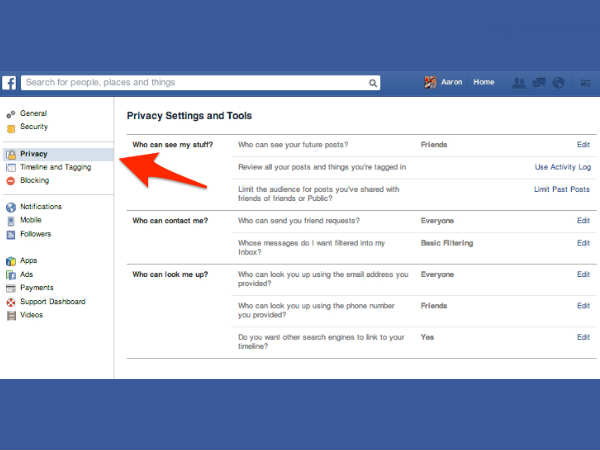Open the notifications globe icon
600x450 pixels.
click(x=559, y=83)
